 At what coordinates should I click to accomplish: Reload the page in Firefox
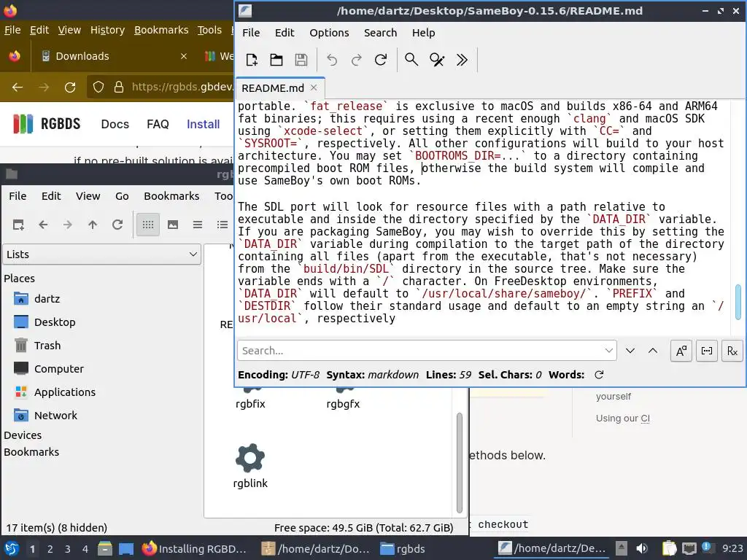pyautogui.click(x=70, y=87)
